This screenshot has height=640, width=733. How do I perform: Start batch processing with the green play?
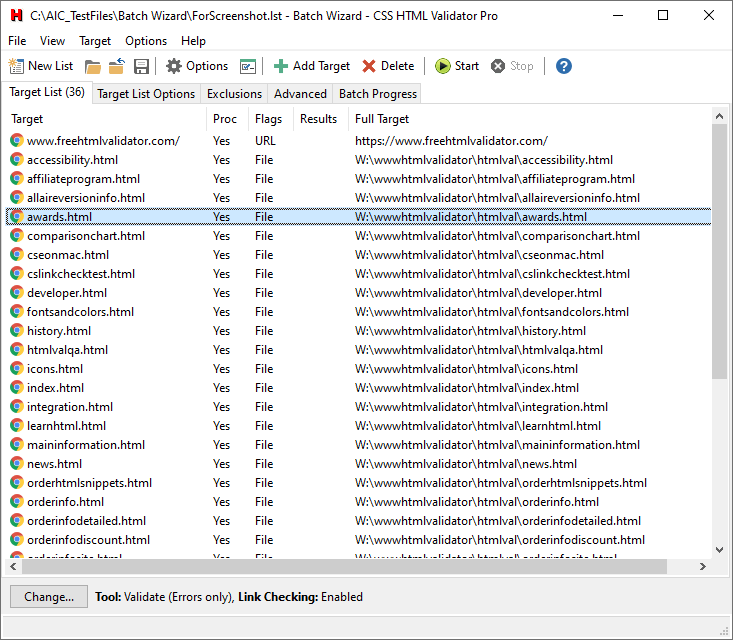457,66
